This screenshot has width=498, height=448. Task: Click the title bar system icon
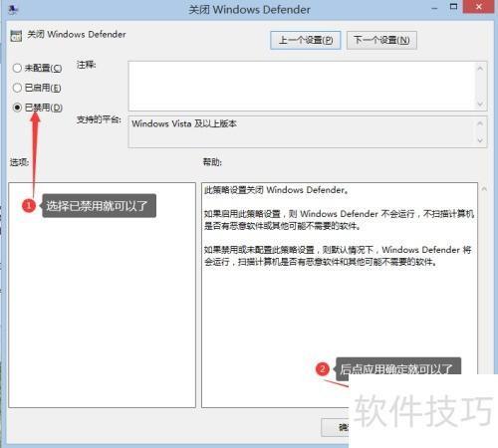[13, 10]
